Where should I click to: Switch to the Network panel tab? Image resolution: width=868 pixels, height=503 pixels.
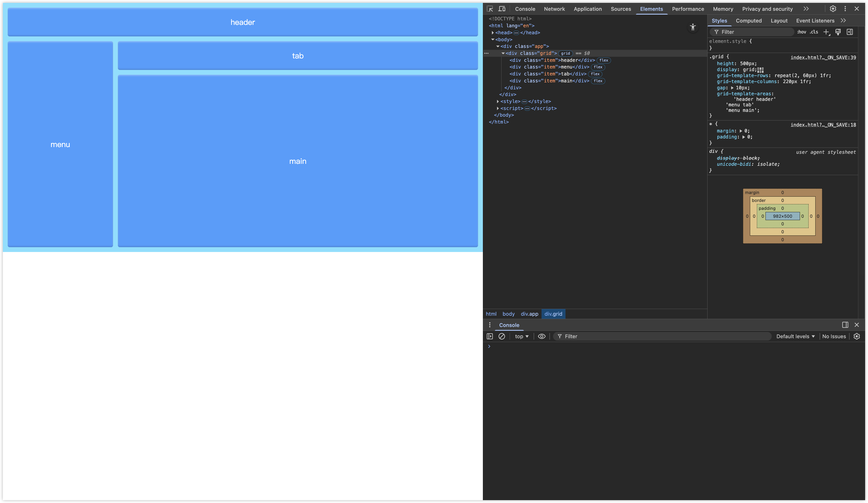554,9
